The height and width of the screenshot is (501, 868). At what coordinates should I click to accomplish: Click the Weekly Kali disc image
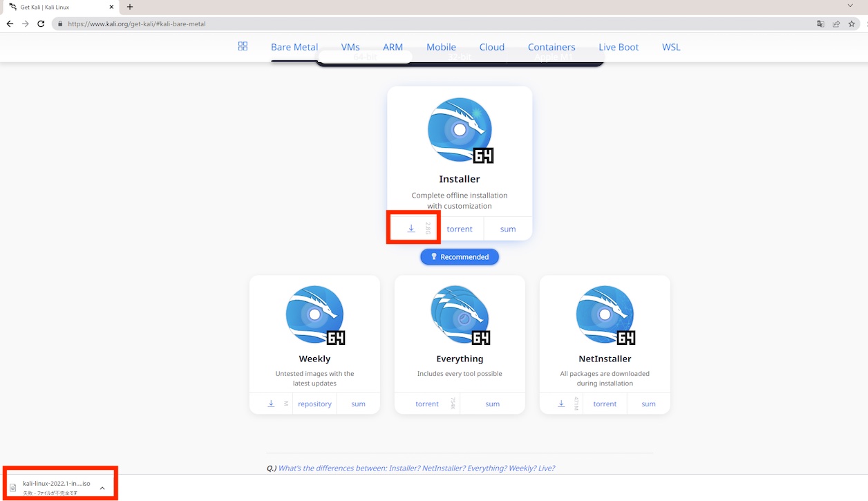(315, 315)
